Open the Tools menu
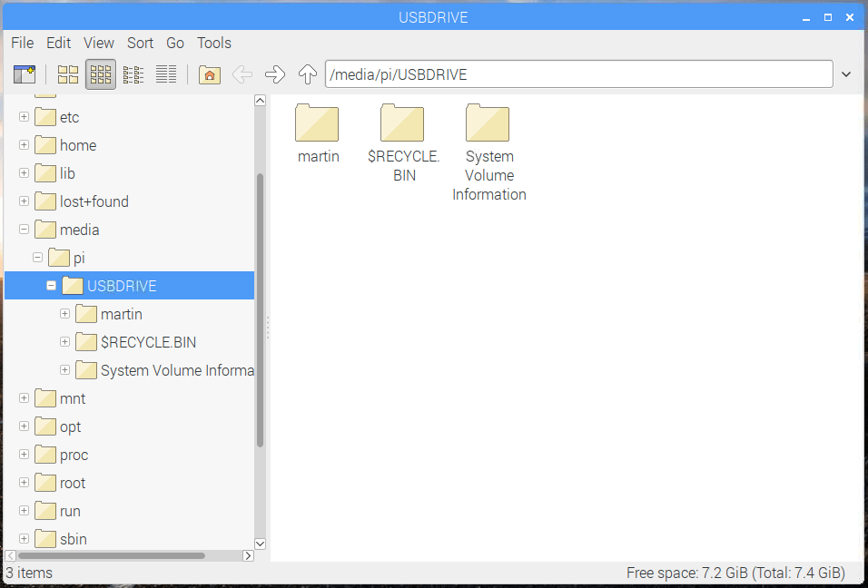The width and height of the screenshot is (868, 588). pos(214,43)
